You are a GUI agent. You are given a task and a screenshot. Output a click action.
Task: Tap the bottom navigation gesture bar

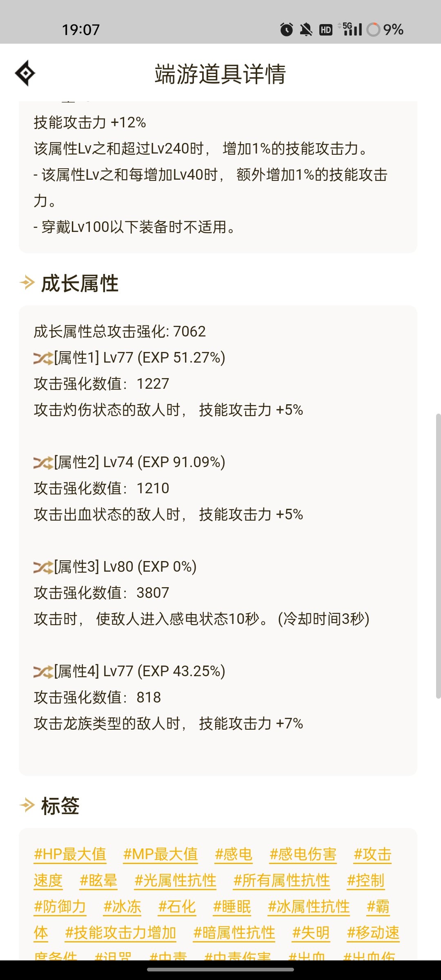pyautogui.click(x=220, y=969)
